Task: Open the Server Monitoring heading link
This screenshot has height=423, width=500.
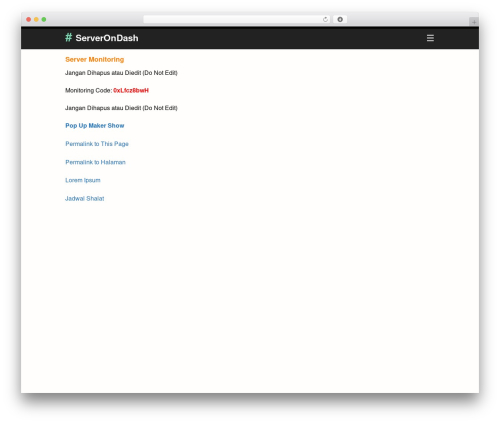Action: [95, 59]
